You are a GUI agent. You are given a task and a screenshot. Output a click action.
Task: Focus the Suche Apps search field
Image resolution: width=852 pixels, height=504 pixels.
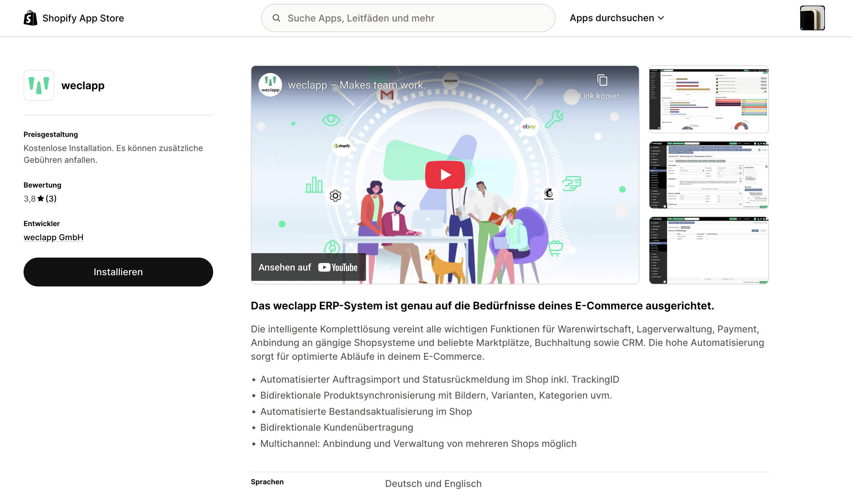point(408,18)
